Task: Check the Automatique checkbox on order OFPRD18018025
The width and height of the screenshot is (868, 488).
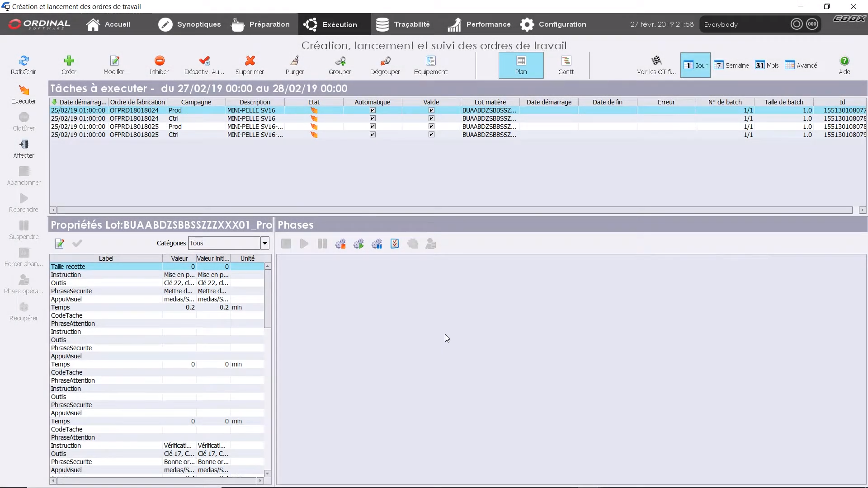Action: pos(372,126)
